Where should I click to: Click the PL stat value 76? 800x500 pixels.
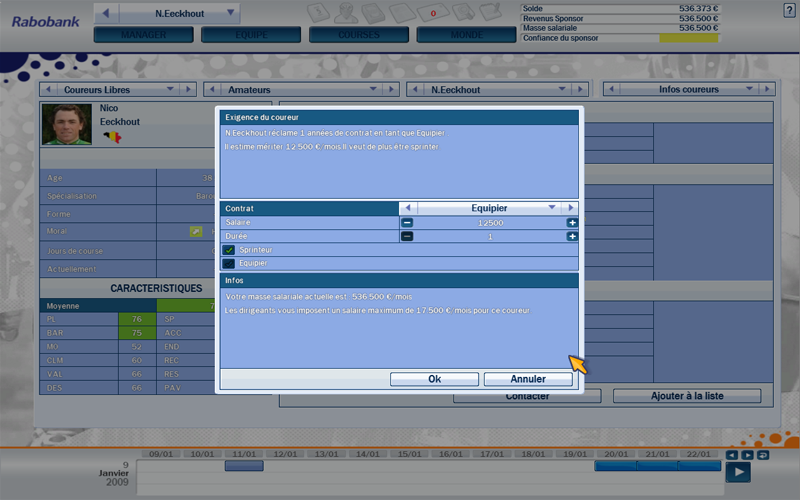(x=137, y=319)
